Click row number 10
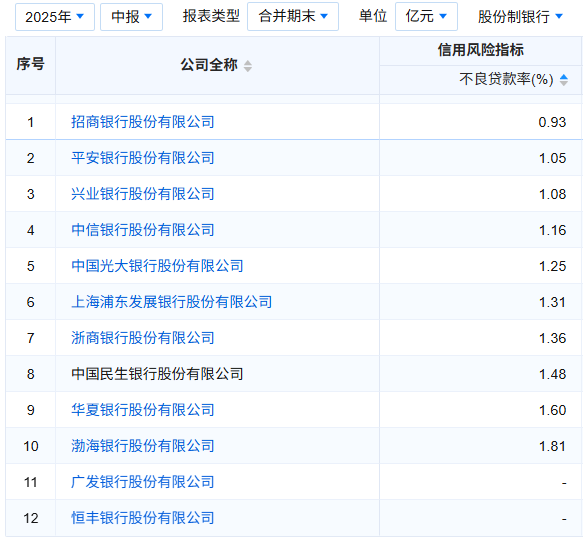 [30, 446]
